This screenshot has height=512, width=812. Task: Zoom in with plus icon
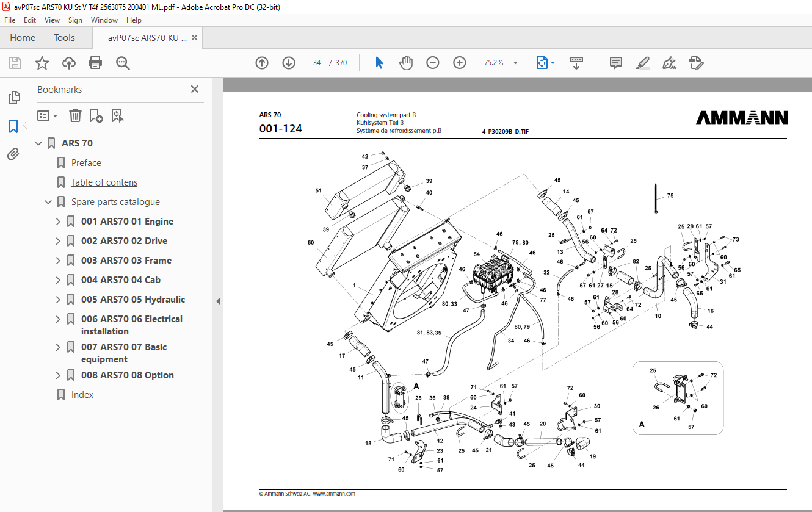[x=460, y=63]
